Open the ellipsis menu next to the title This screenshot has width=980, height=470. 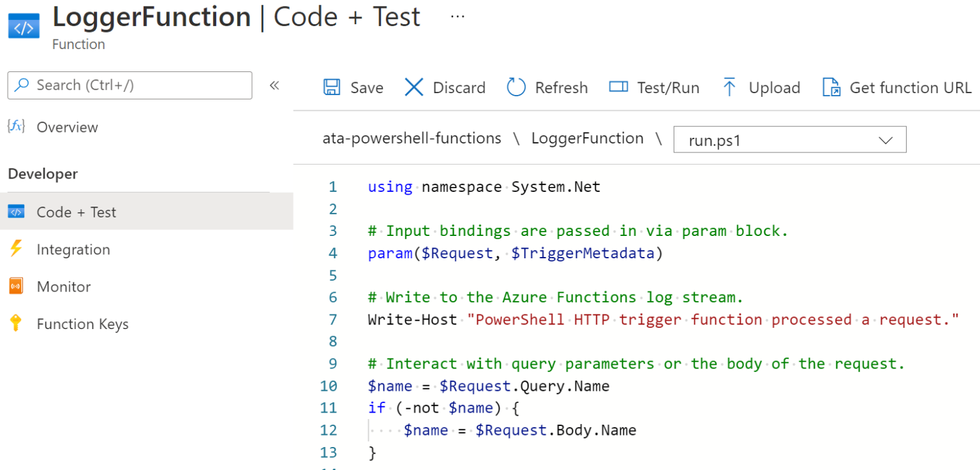(457, 15)
